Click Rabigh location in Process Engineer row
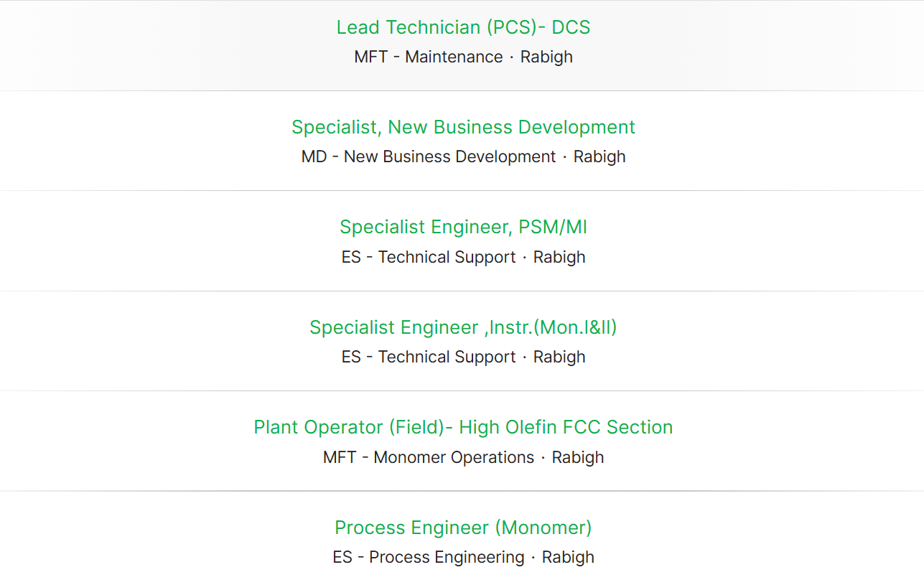This screenshot has height=585, width=924. (x=568, y=557)
